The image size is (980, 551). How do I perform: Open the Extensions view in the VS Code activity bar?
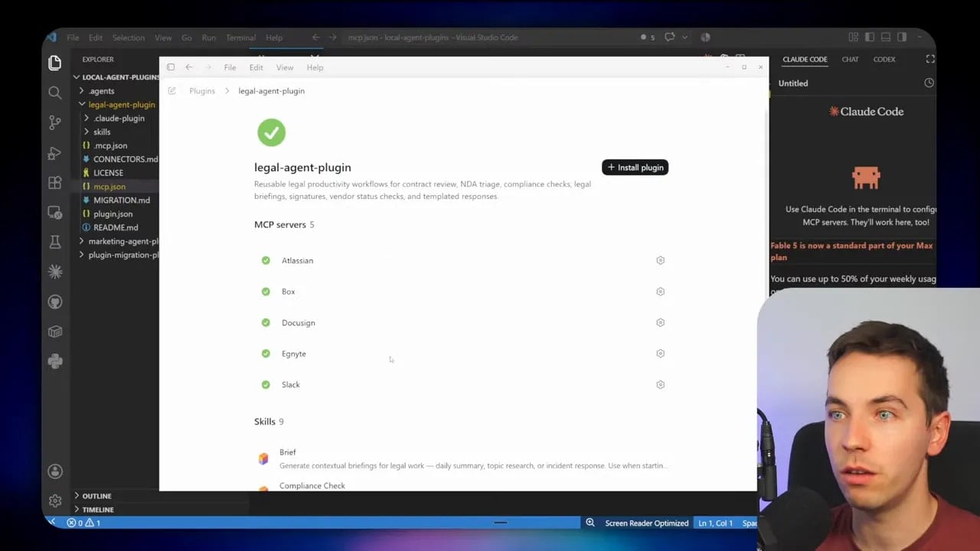pos(55,183)
